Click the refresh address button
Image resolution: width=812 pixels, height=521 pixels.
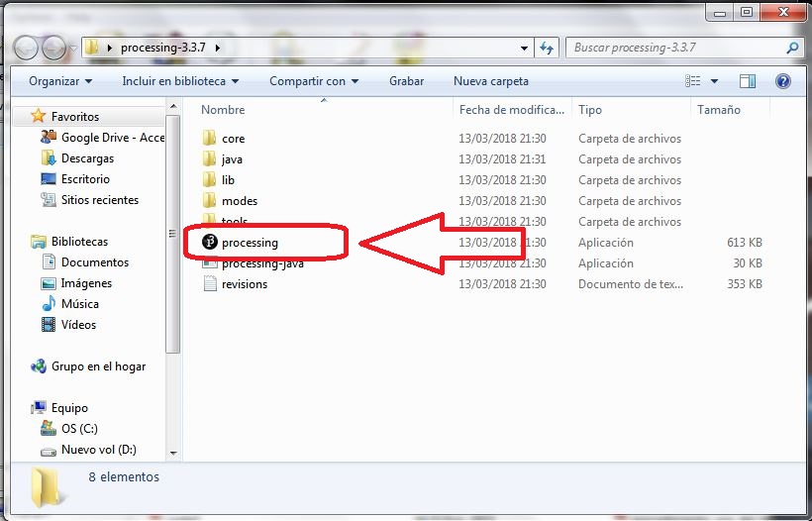point(547,48)
